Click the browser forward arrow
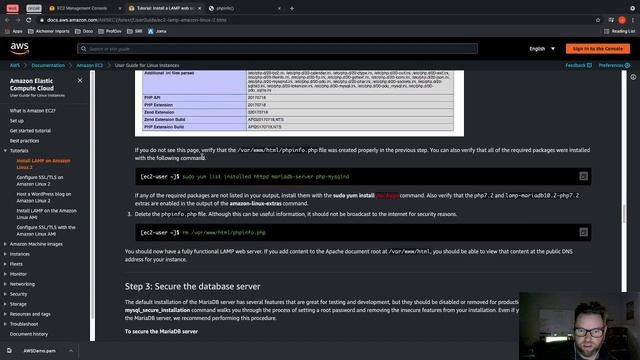This screenshot has width=640, height=360. 18,20
